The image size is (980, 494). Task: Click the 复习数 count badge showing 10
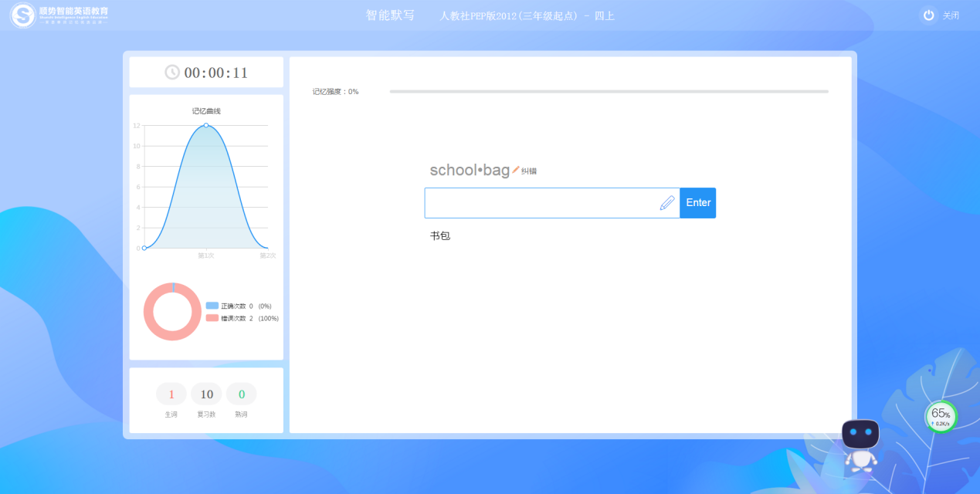click(206, 394)
